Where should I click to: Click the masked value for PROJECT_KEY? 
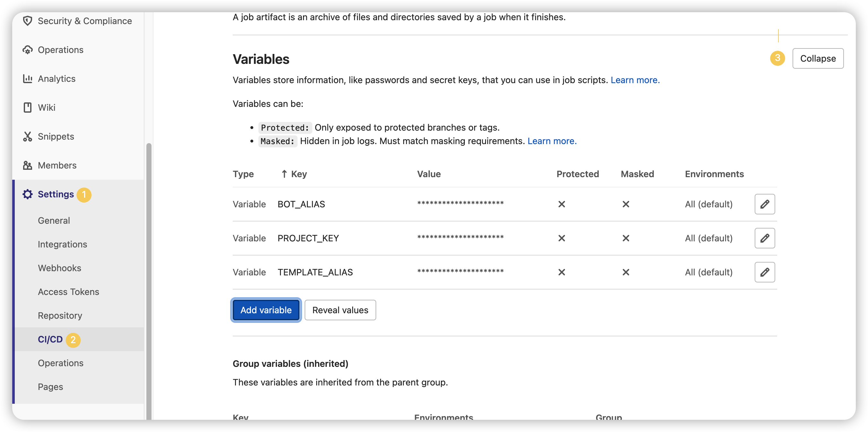click(x=460, y=237)
